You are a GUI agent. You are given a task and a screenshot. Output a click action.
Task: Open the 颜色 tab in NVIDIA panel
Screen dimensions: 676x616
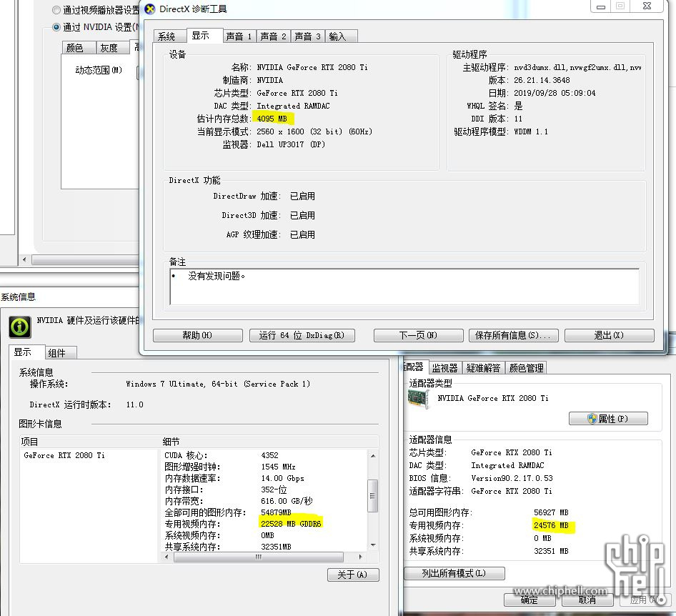pos(79,48)
